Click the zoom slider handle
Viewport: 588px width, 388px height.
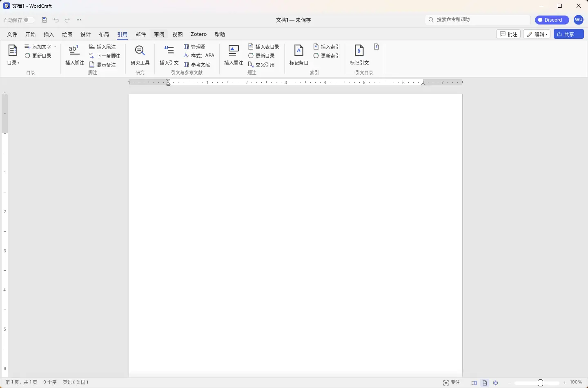pos(540,383)
